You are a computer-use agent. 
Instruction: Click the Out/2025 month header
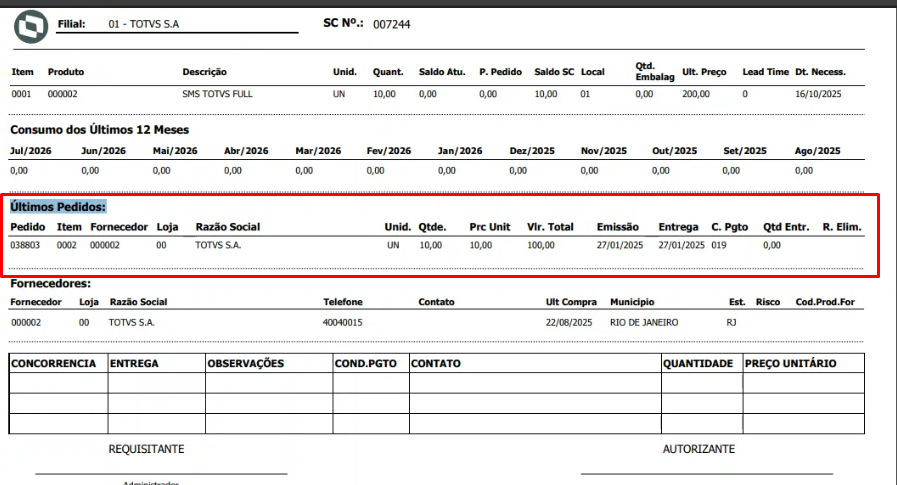pyautogui.click(x=674, y=151)
